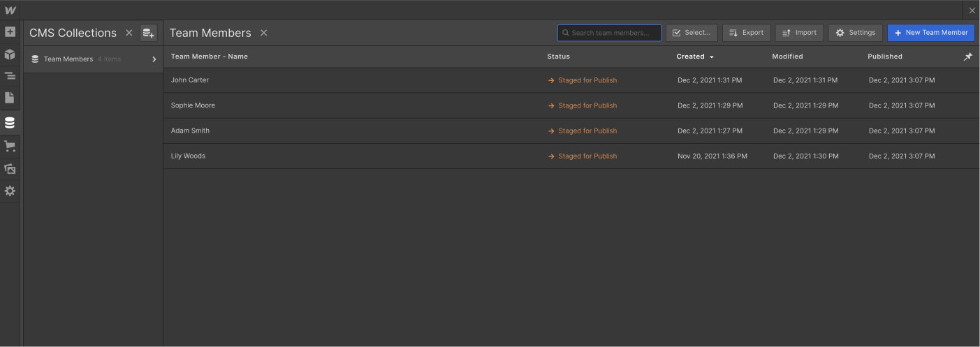This screenshot has width=980, height=347.
Task: Create a New Team Member
Action: click(931, 33)
